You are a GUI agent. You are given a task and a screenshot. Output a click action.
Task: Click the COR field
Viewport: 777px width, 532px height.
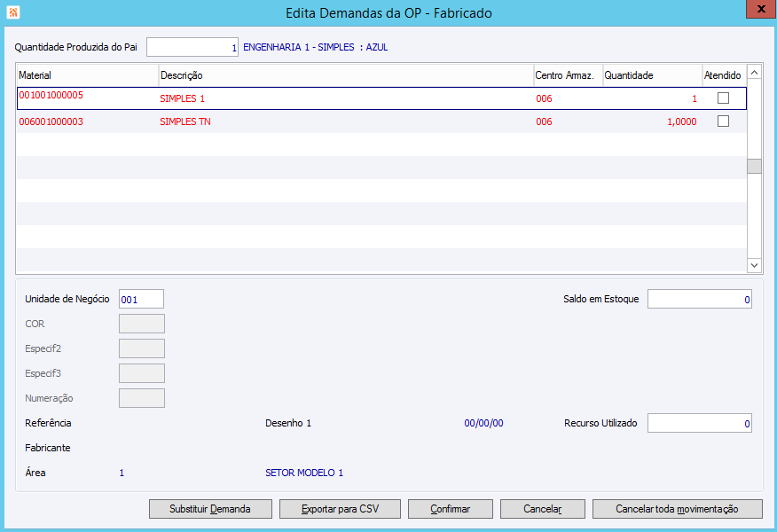click(x=142, y=324)
